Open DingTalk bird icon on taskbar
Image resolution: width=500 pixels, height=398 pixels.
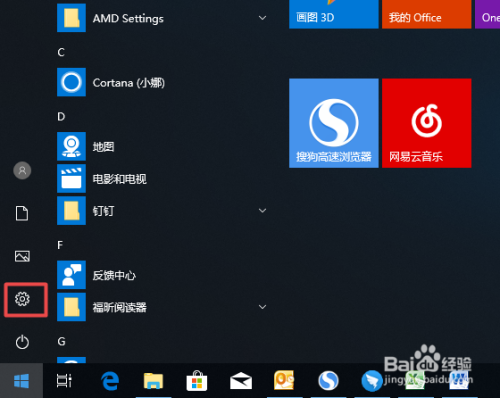click(x=372, y=381)
